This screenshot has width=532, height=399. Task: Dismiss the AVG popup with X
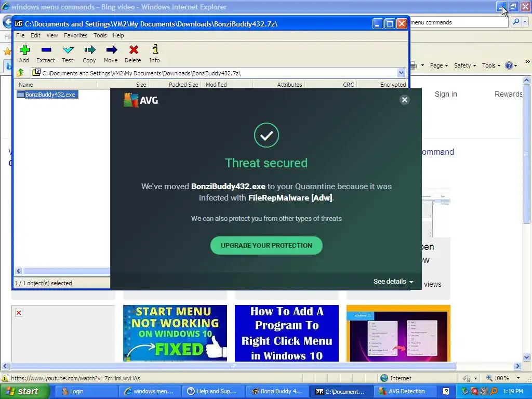click(404, 100)
